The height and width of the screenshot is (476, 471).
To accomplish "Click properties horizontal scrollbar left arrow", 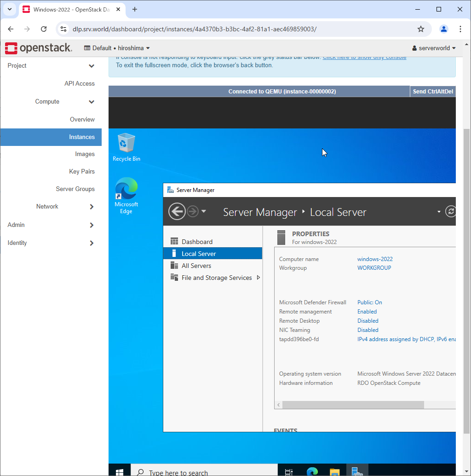I will [x=278, y=405].
